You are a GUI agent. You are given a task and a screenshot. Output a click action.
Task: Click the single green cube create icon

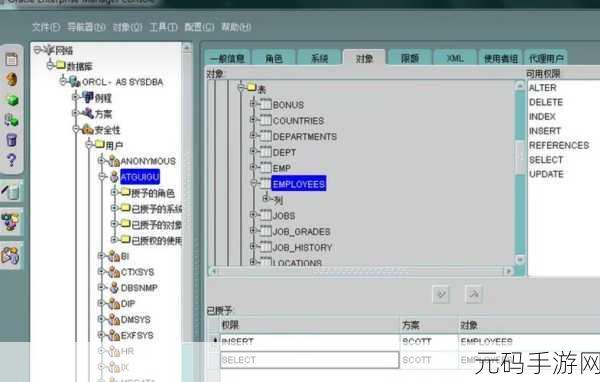coord(13,100)
